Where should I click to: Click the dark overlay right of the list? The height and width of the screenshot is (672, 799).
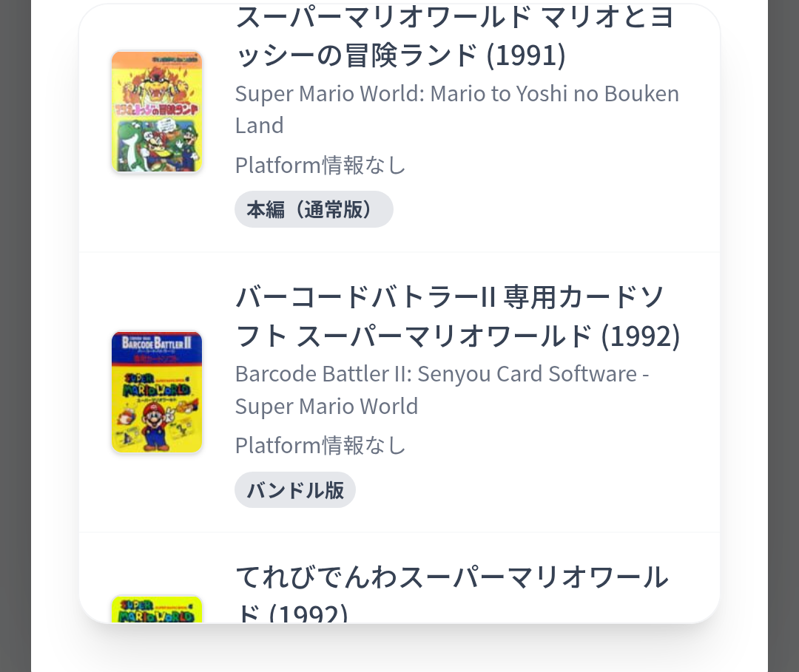coord(783,333)
